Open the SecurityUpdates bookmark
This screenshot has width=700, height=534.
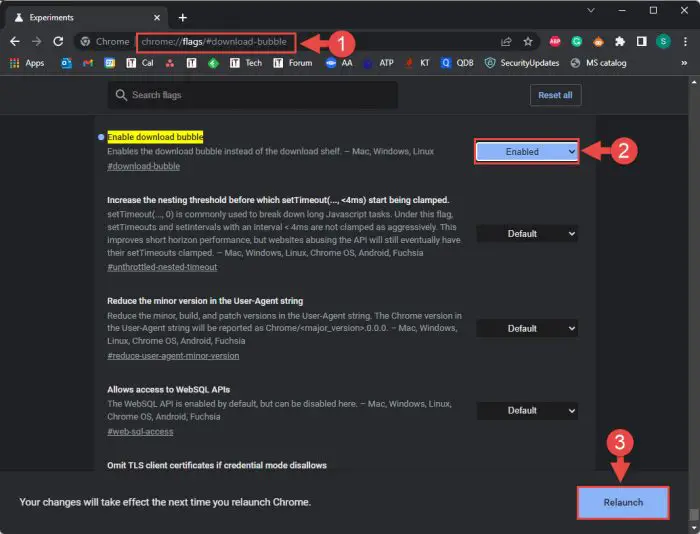click(522, 63)
